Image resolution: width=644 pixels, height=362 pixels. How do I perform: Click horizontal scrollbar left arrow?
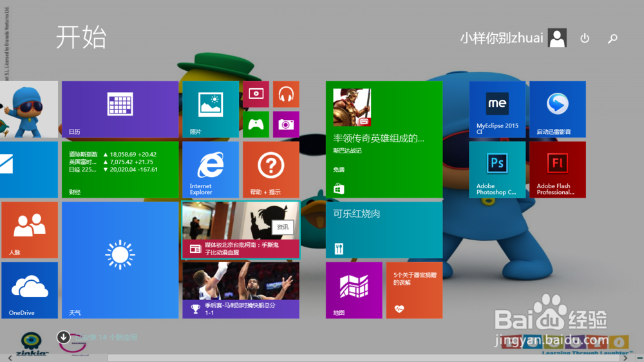[10, 358]
